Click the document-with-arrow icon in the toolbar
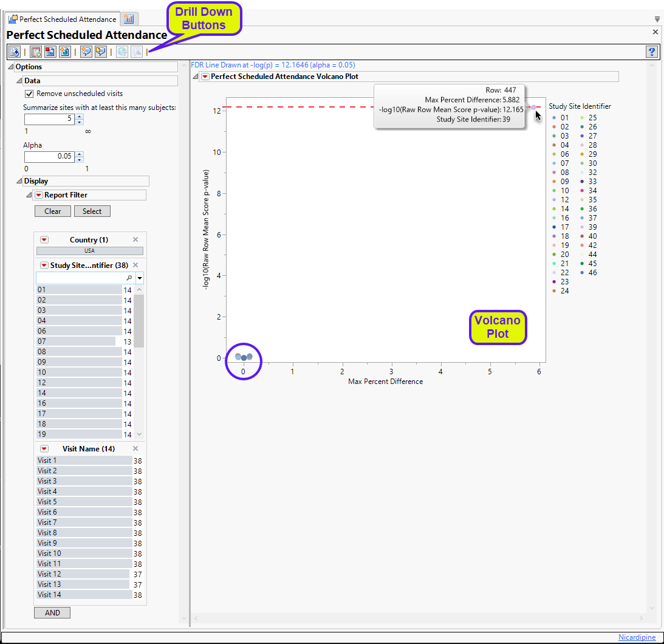Viewport: 664px width, 644px height. (x=15, y=52)
